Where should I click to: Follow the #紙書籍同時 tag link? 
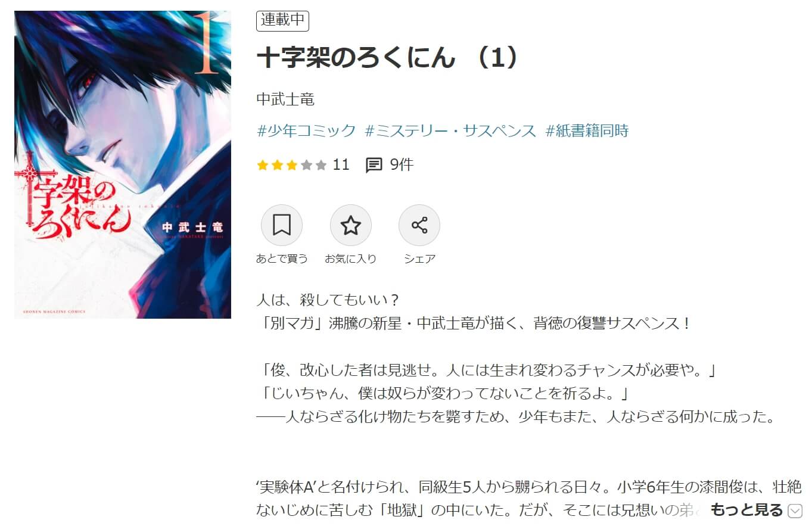(x=587, y=131)
